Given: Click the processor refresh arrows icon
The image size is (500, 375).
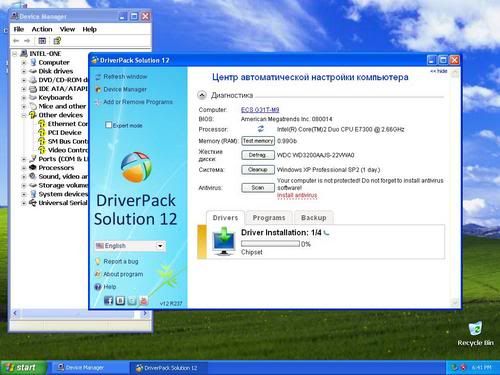Looking at the screenshot, I should click(x=261, y=129).
